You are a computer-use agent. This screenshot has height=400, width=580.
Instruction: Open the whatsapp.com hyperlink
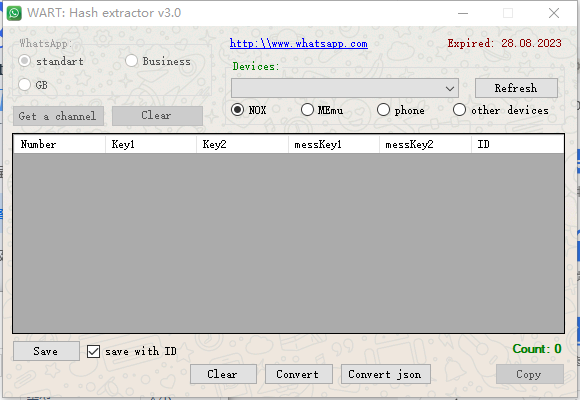[299, 44]
